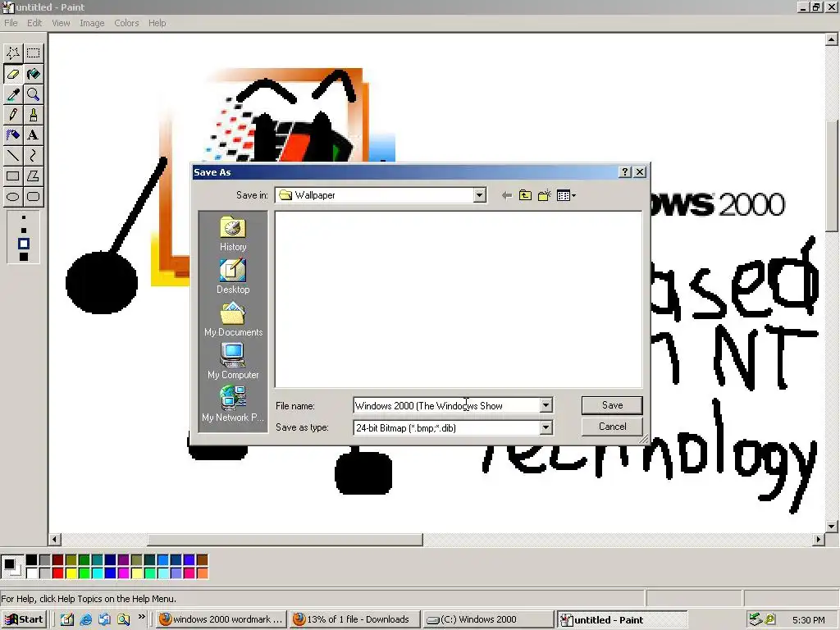This screenshot has height=630, width=840.
Task: Open the Colors menu
Action: 126,23
